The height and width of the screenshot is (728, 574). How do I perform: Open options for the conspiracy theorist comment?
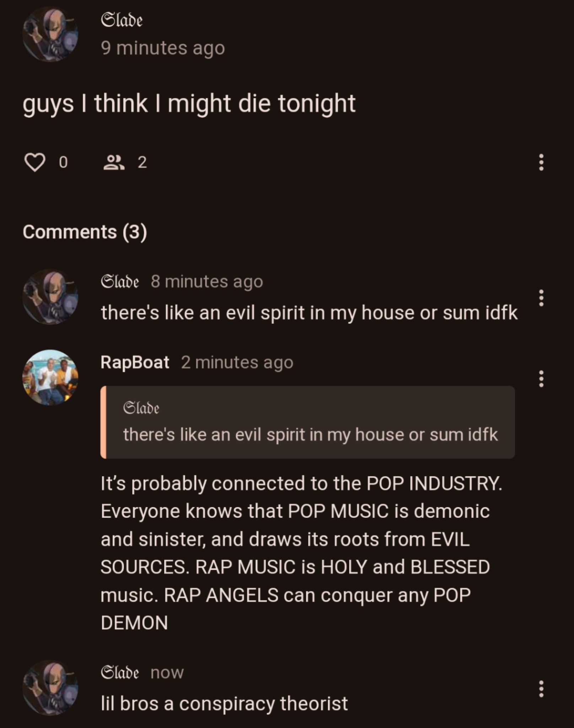pyautogui.click(x=541, y=689)
